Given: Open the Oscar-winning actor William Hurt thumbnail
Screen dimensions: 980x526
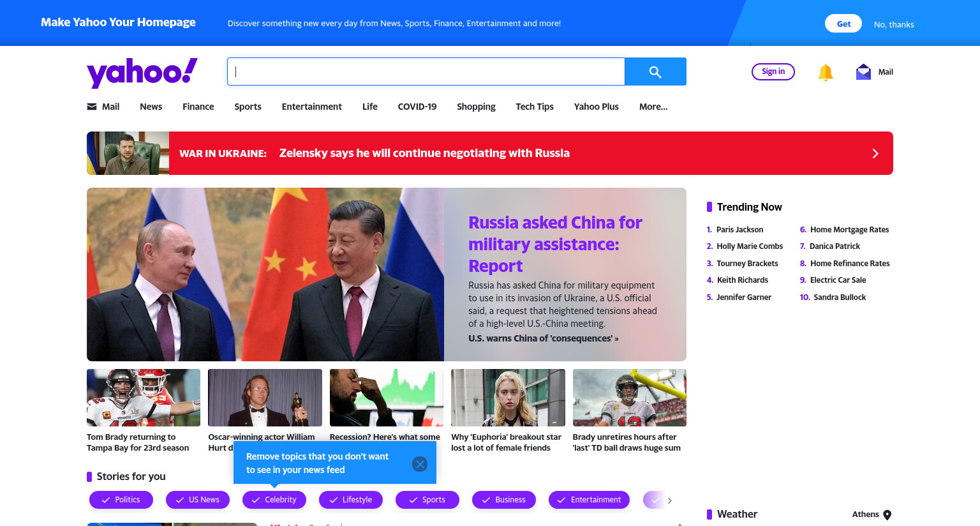Looking at the screenshot, I should [265, 398].
